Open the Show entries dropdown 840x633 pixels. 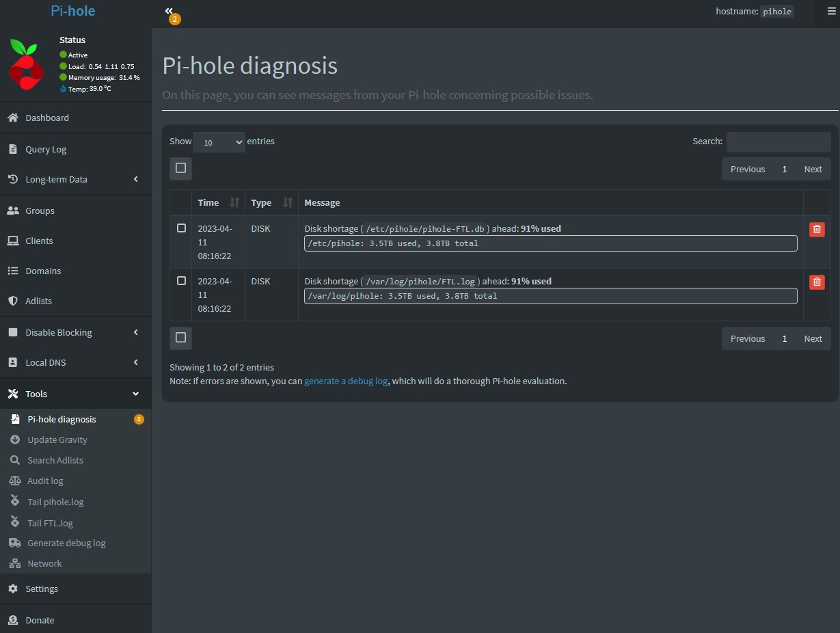219,142
